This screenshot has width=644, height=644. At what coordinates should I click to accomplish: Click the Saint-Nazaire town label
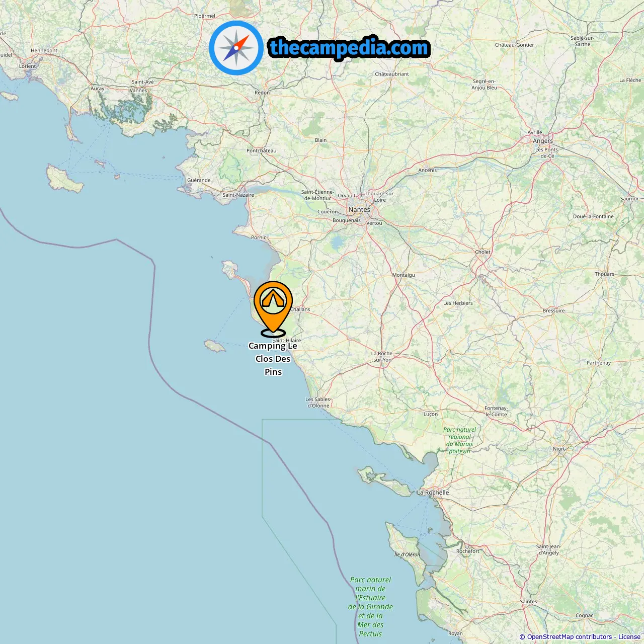point(238,195)
